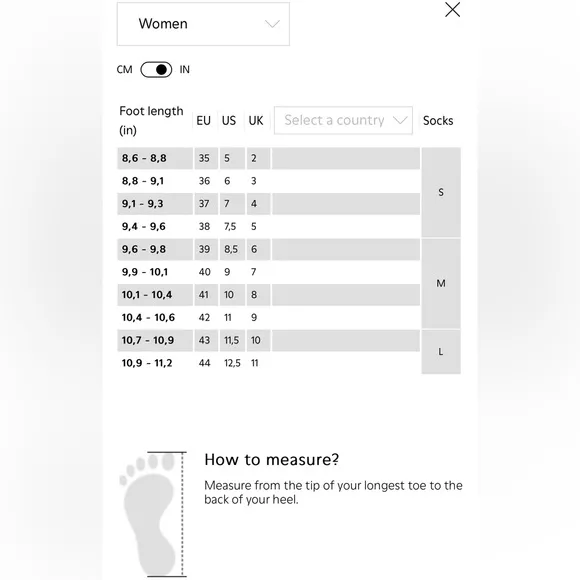This screenshot has height=580, width=580.
Task: Click the sock size M cell
Action: pyautogui.click(x=441, y=283)
